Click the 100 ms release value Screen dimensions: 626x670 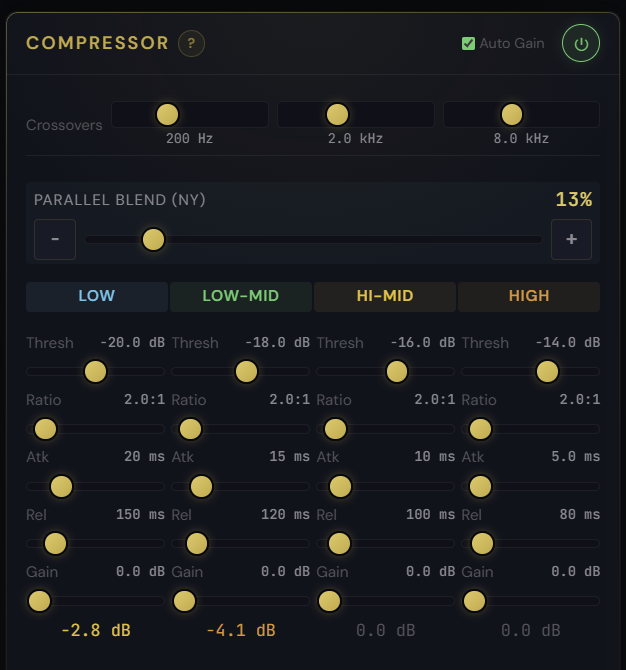coord(431,514)
